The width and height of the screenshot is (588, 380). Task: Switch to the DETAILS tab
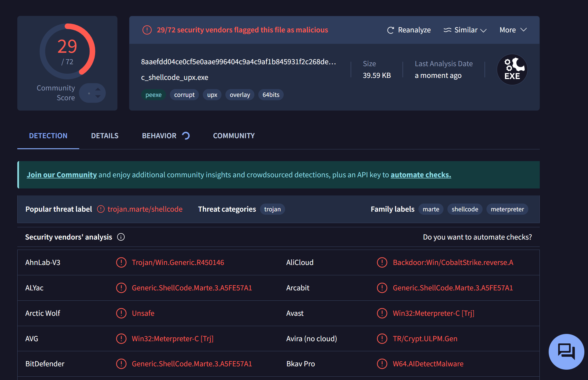click(105, 136)
